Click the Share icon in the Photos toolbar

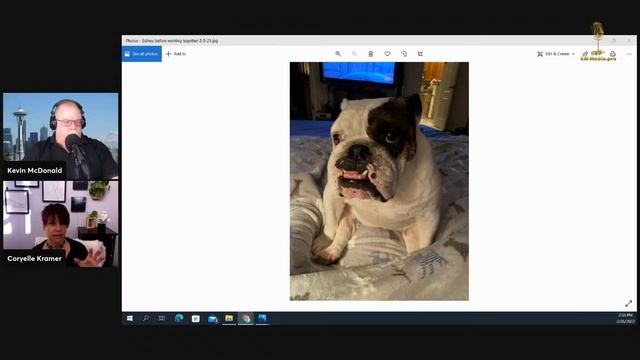(x=585, y=54)
